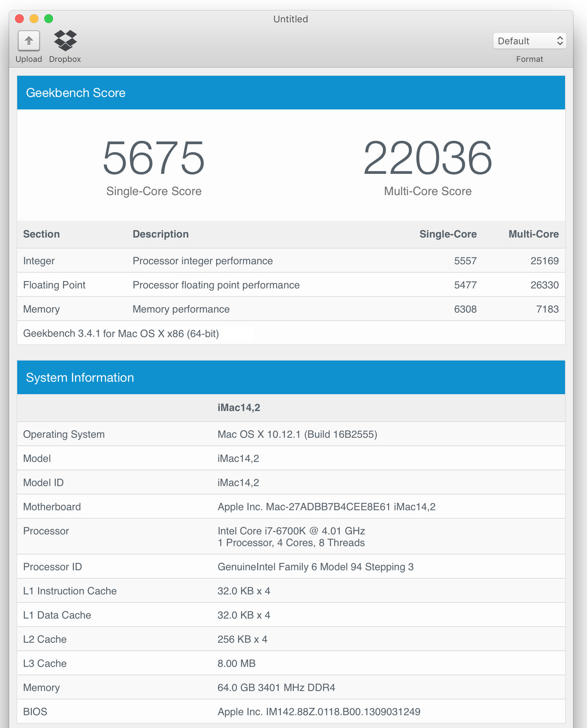Click '1 Processor, 4 Cores, 8 Threads'
Screen dimensions: 587x728
[x=291, y=543]
